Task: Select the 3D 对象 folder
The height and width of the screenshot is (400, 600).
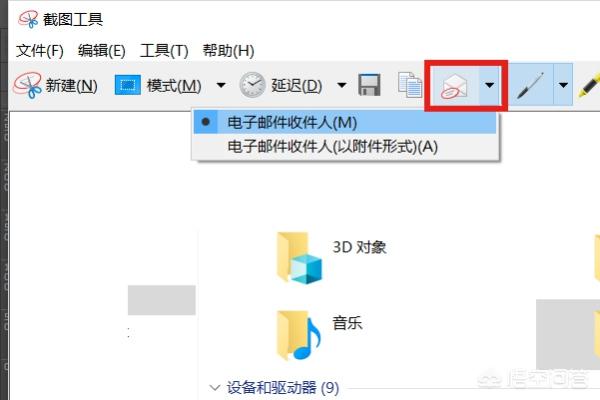Action: click(x=331, y=257)
